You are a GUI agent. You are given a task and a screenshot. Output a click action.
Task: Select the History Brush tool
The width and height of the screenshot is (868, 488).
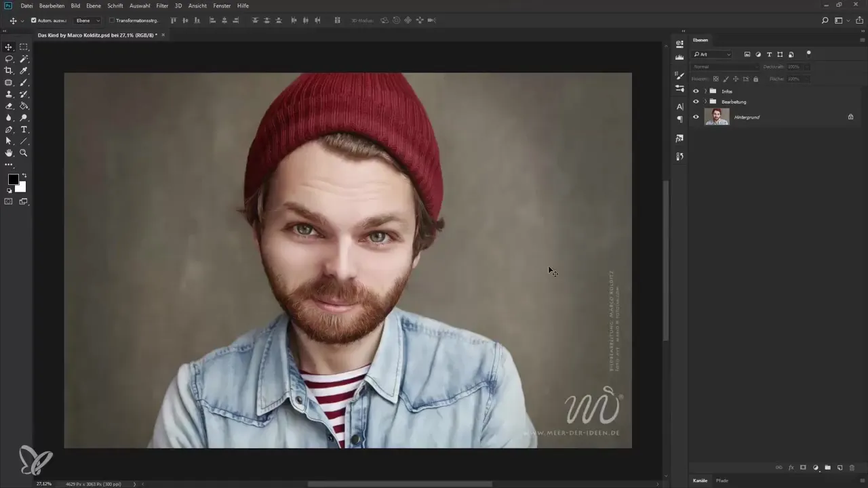[x=24, y=94]
